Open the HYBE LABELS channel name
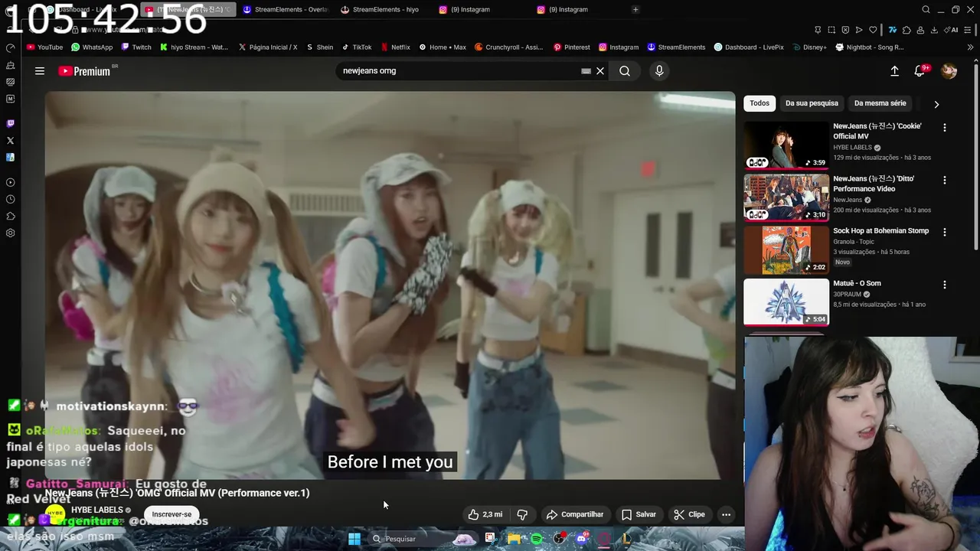 (97, 510)
